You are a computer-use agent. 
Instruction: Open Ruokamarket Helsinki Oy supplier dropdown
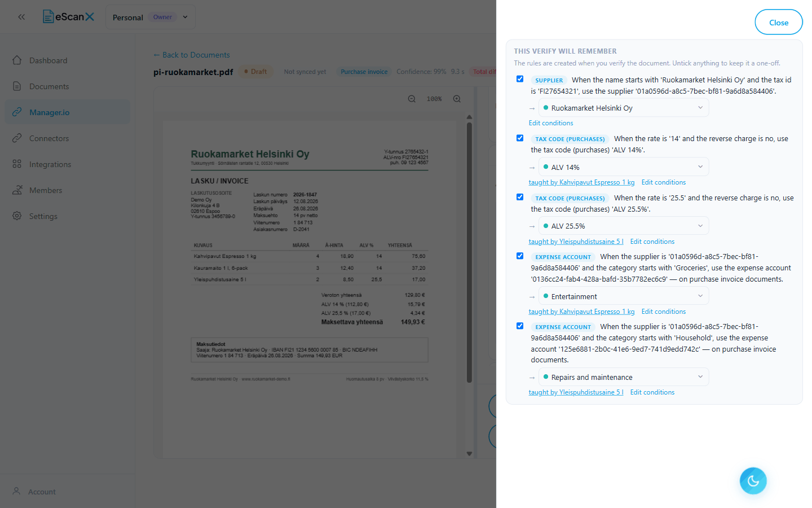(x=624, y=108)
